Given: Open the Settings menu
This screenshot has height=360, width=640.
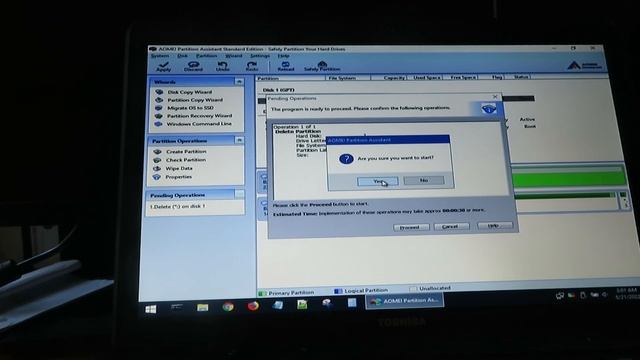Looking at the screenshot, I should (260, 56).
